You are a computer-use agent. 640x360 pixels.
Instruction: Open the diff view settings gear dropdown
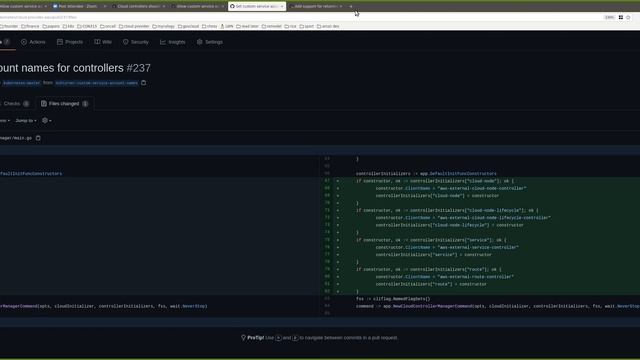[47, 121]
